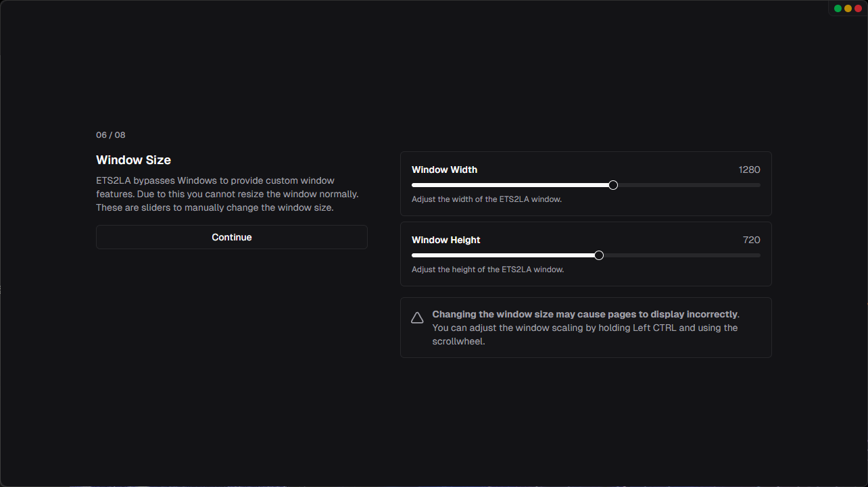Click the yellow window control dot

tap(848, 9)
